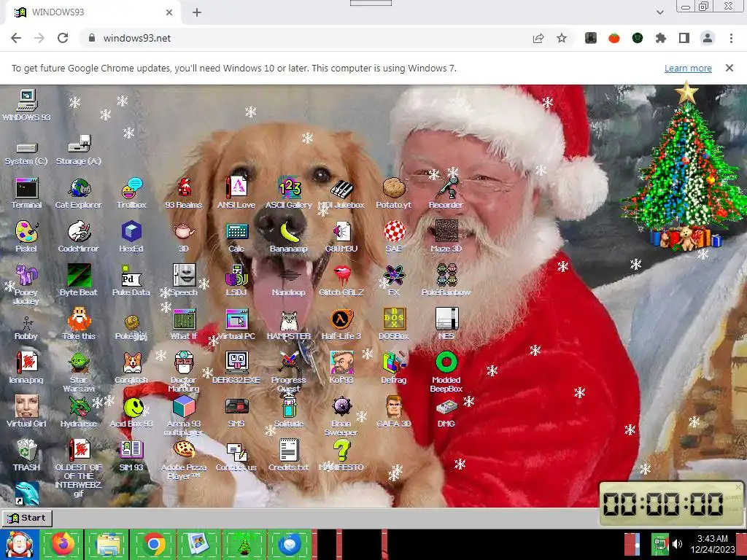Launch ANSI Love icon
This screenshot has width=747, height=560.
(x=236, y=193)
